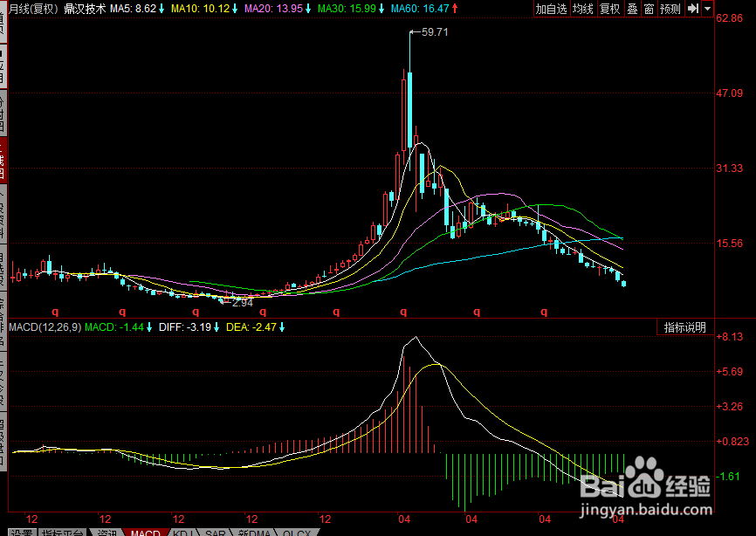756x536 pixels.
Task: Click the +8.13 MACD axis label
Action: click(x=730, y=336)
